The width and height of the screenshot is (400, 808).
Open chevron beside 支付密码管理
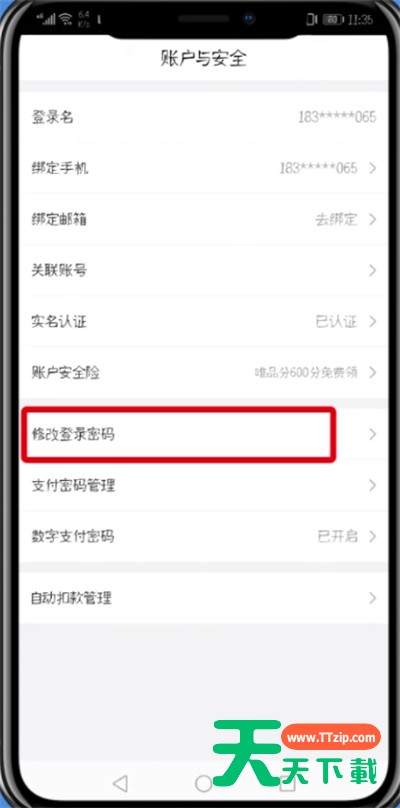click(x=373, y=485)
